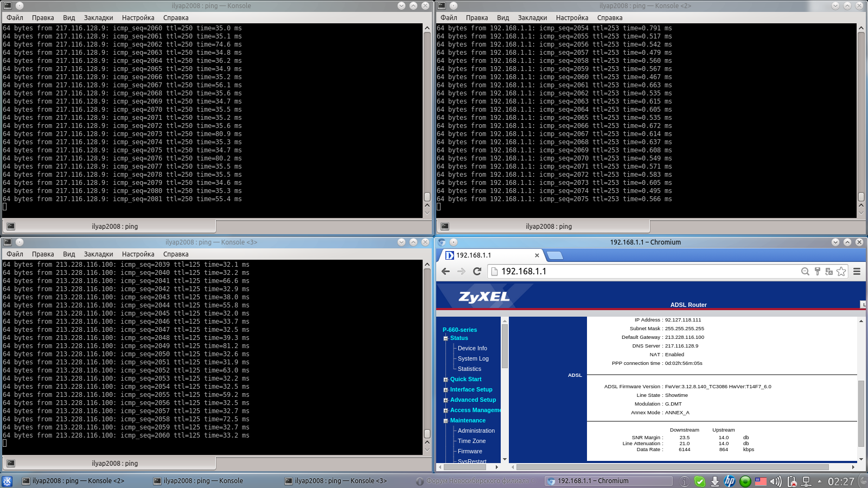Open the Chromium hamburger menu
Image resolution: width=868 pixels, height=488 pixels.
point(857,272)
